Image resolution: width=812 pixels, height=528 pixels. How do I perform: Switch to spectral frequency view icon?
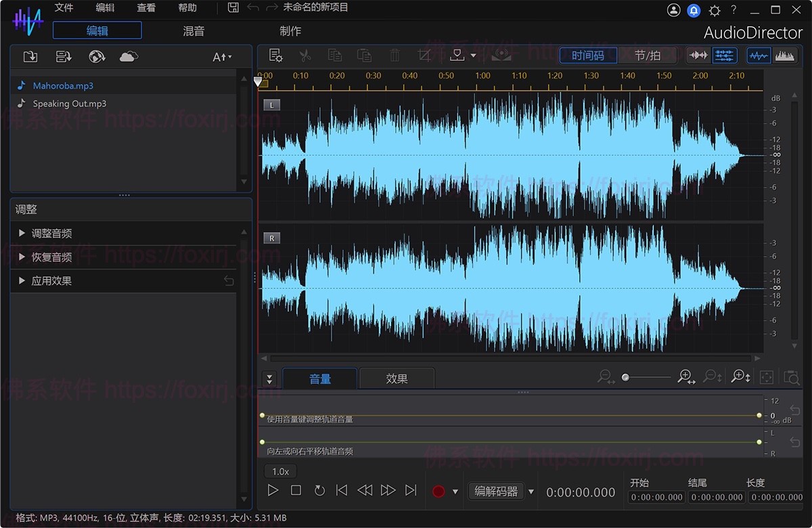pyautogui.click(x=785, y=56)
